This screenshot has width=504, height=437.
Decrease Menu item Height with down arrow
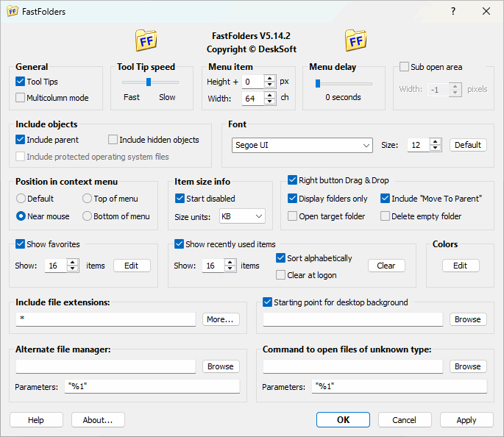click(270, 85)
